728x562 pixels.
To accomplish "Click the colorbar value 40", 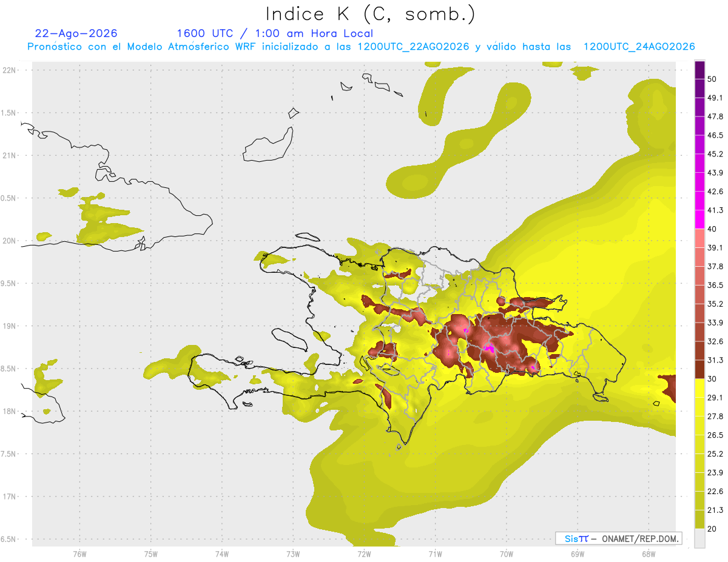I will 713,229.
